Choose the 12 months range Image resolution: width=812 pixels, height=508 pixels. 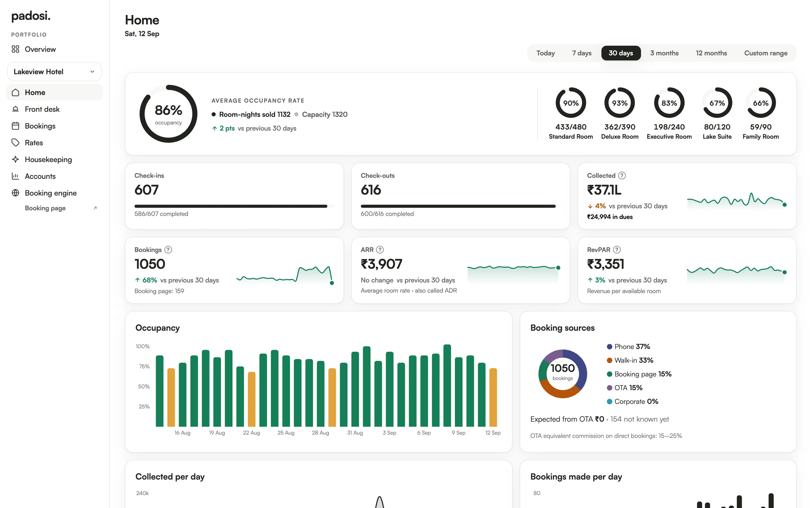(711, 53)
